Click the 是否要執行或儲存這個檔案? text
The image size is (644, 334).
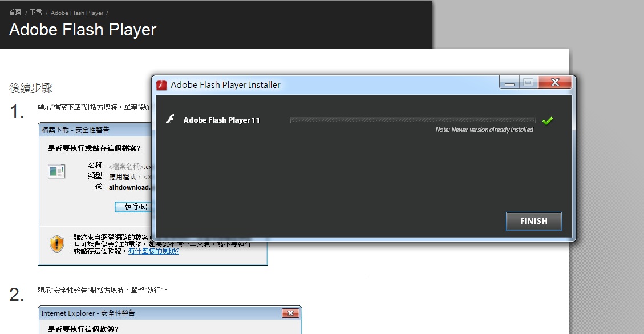coord(94,148)
